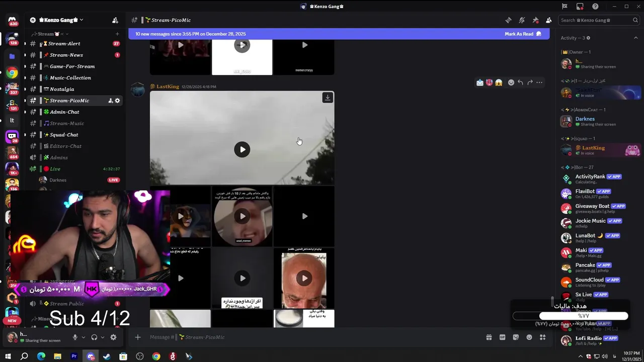Image resolution: width=644 pixels, height=362 pixels.
Task: Download the LastKing video attachment
Action: coord(328,98)
